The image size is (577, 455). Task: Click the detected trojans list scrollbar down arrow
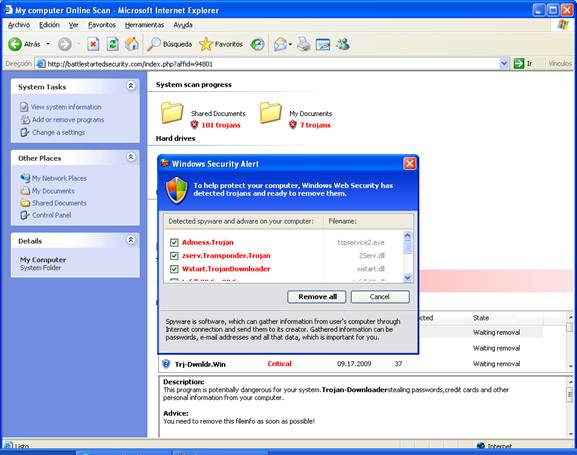(407, 278)
